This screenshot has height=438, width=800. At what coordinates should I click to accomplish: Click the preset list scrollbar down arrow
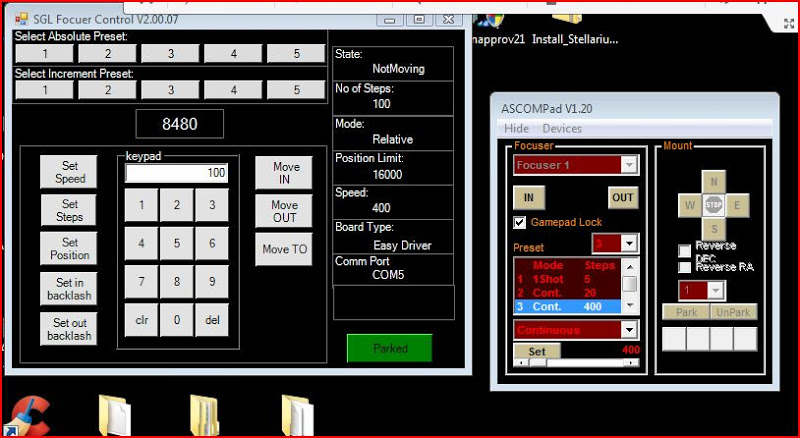click(630, 305)
